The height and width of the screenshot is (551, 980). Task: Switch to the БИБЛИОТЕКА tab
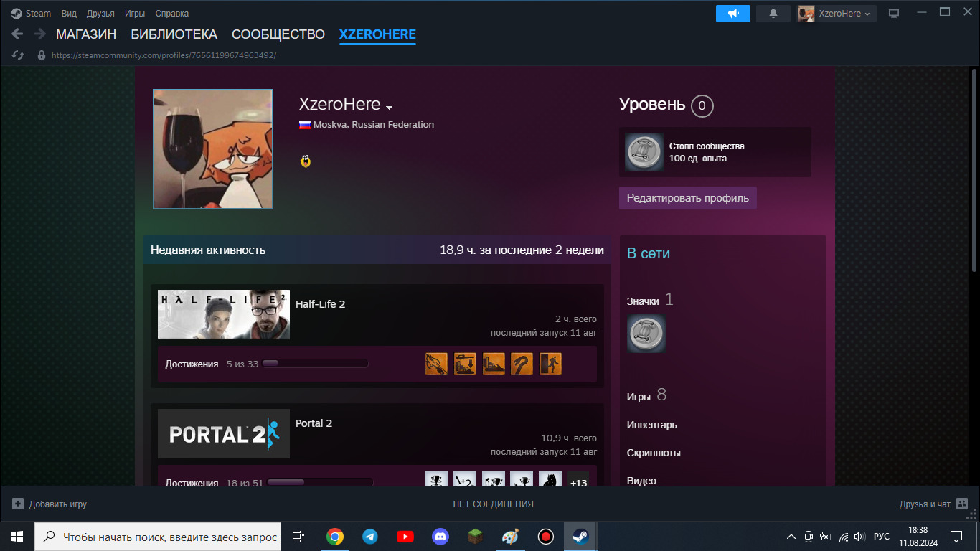(174, 34)
